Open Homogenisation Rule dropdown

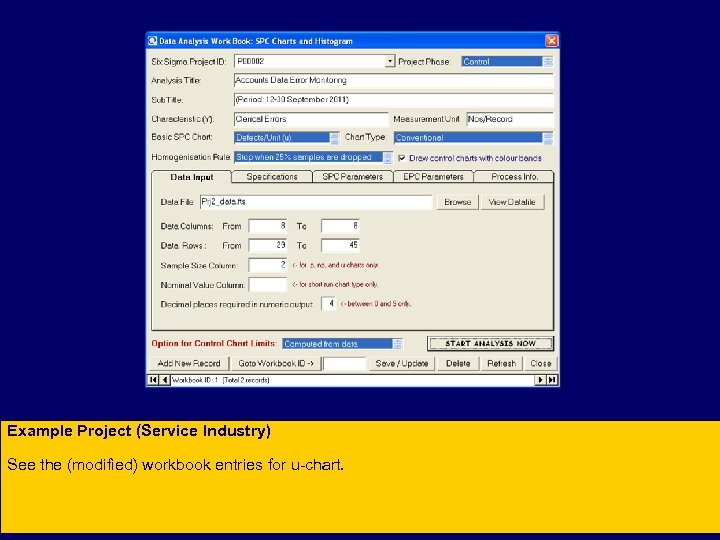[x=388, y=158]
